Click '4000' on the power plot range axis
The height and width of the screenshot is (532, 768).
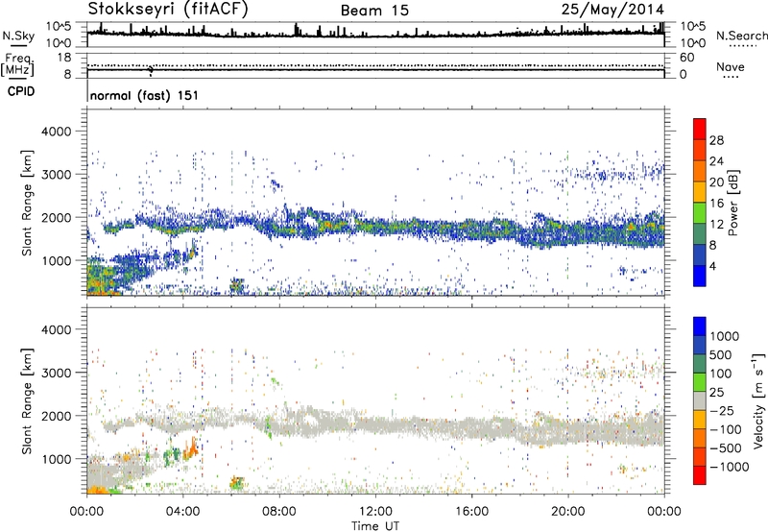tap(56, 132)
